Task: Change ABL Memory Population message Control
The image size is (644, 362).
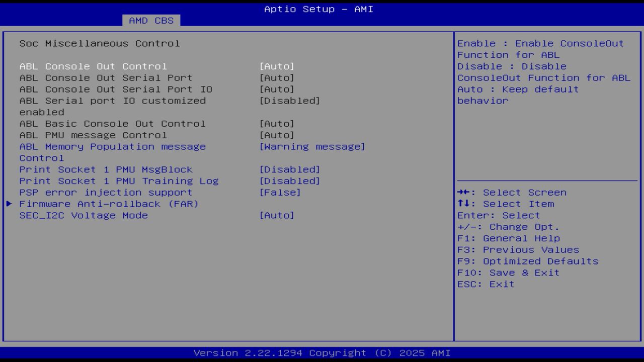Action: pos(112,146)
